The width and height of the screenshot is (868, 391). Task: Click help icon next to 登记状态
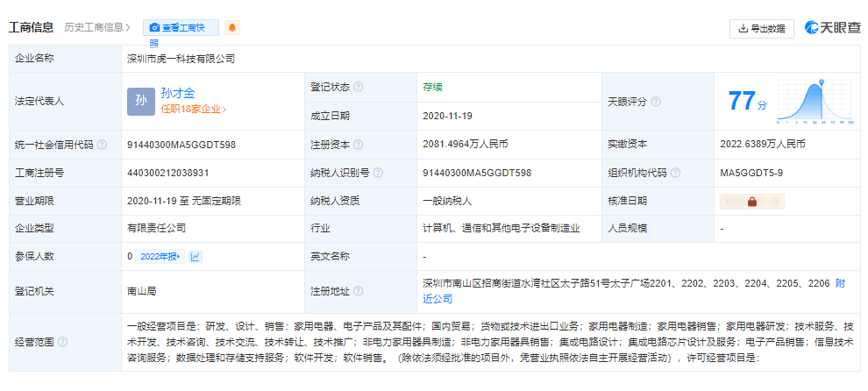359,87
